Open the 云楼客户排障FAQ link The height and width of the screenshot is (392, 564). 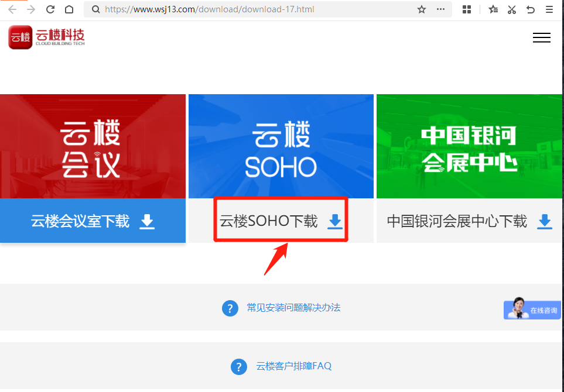(x=293, y=366)
